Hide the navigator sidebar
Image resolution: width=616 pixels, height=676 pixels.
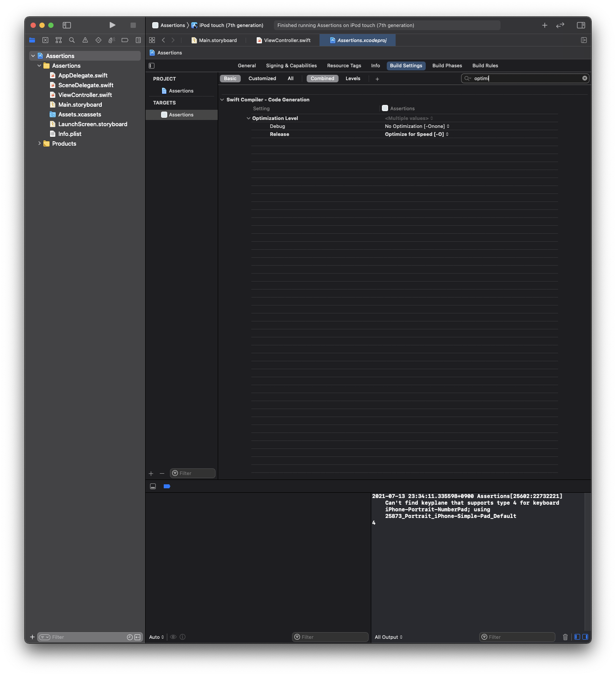pyautogui.click(x=67, y=25)
